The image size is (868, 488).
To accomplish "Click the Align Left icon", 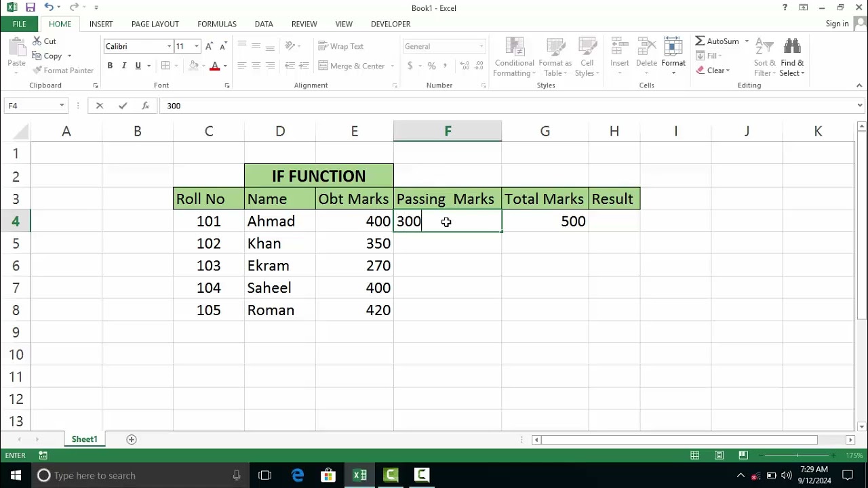I will pyautogui.click(x=241, y=66).
